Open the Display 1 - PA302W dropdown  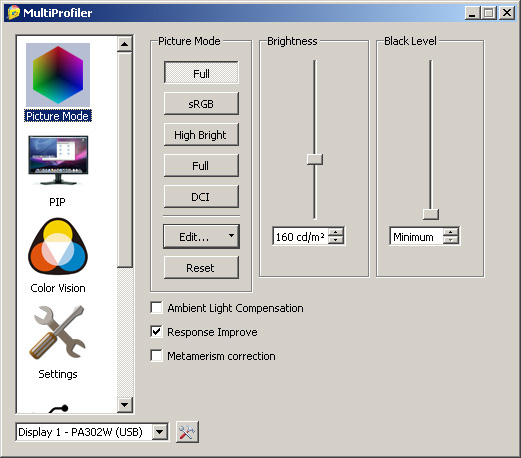pos(92,432)
